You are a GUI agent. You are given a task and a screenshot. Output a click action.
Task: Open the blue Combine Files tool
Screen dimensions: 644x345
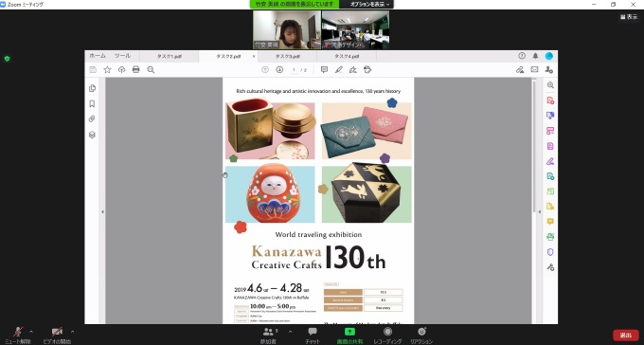pos(550,116)
